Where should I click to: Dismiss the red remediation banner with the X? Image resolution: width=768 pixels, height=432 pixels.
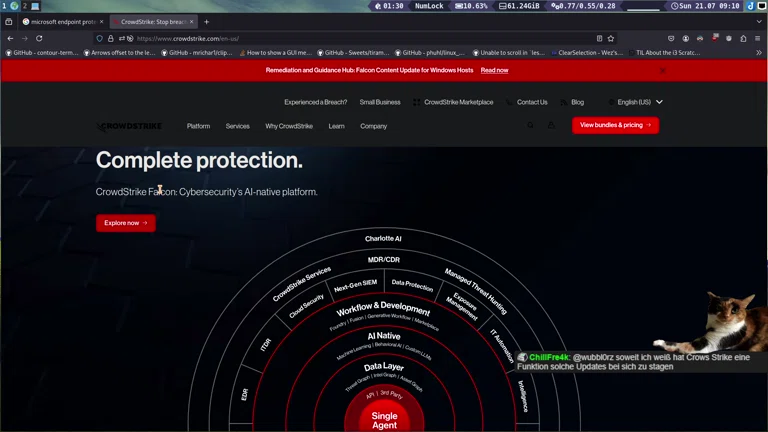click(x=662, y=71)
